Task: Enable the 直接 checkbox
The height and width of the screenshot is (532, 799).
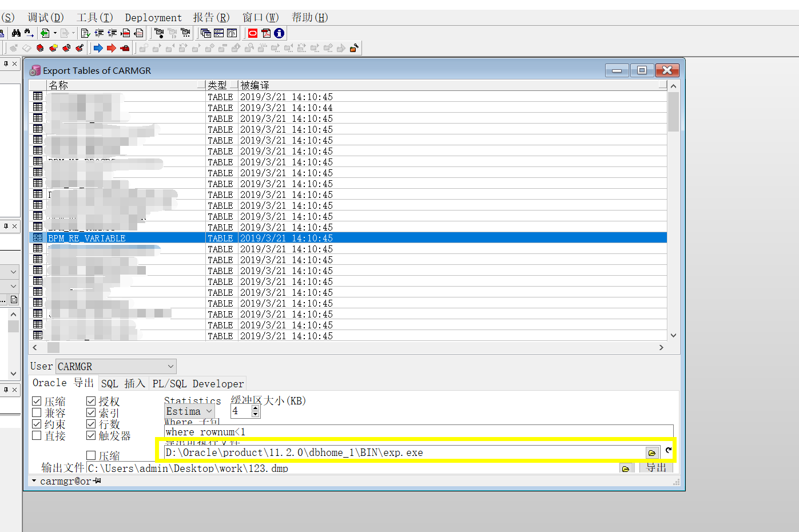Action: tap(37, 435)
